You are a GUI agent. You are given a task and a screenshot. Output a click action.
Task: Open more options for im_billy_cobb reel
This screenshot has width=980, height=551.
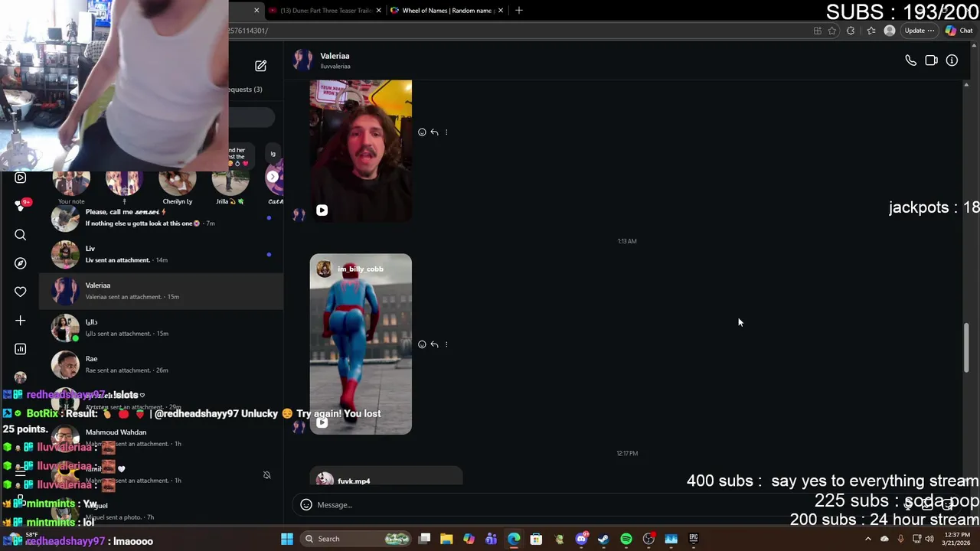[446, 344]
